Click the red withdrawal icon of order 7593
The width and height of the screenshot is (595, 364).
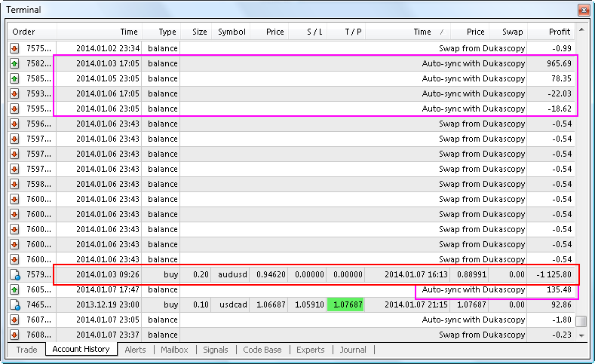[x=14, y=93]
